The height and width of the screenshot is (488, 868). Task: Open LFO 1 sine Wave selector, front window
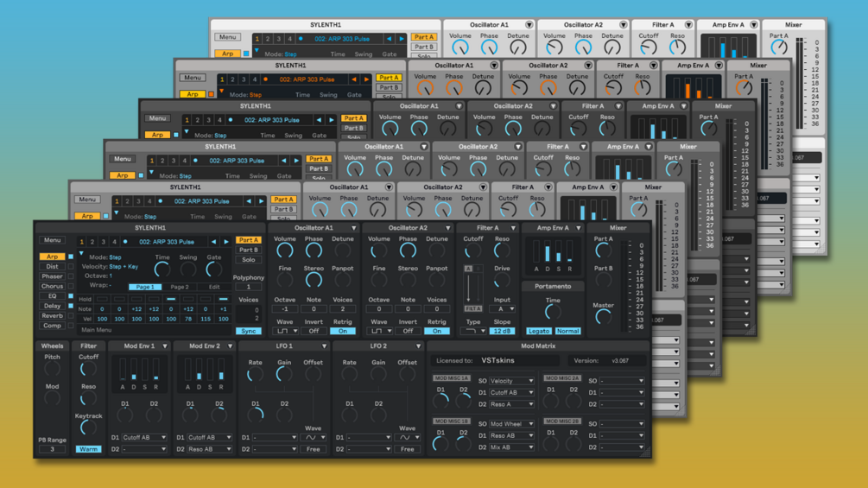(x=314, y=437)
